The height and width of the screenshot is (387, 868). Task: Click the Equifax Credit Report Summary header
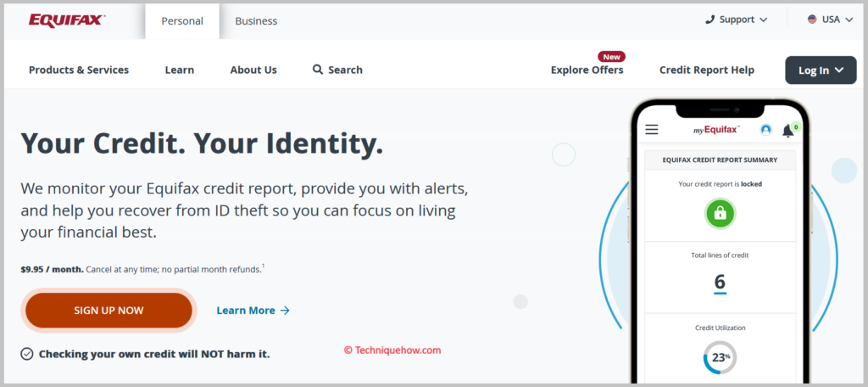[x=720, y=160]
